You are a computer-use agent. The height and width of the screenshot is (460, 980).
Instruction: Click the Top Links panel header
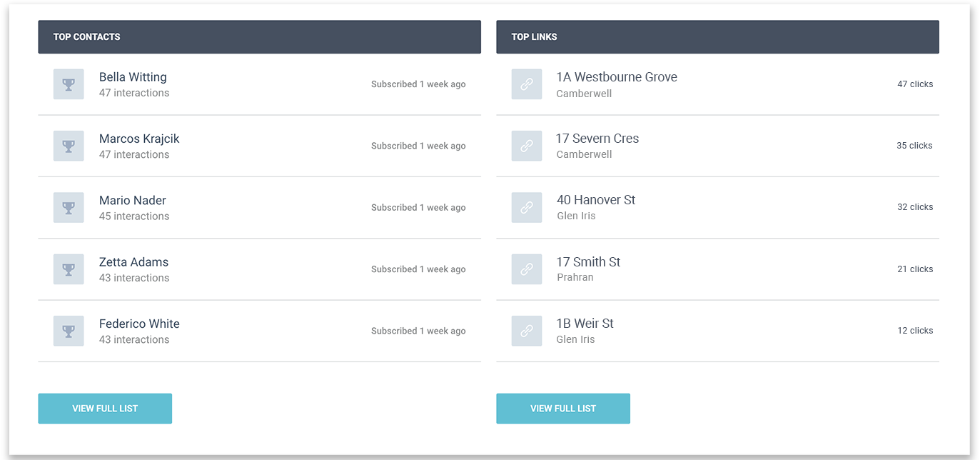(x=717, y=36)
